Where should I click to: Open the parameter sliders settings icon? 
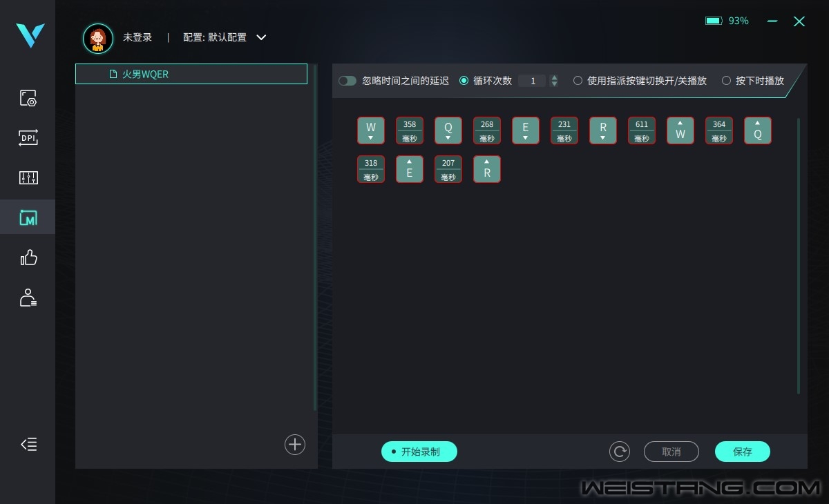tap(28, 178)
